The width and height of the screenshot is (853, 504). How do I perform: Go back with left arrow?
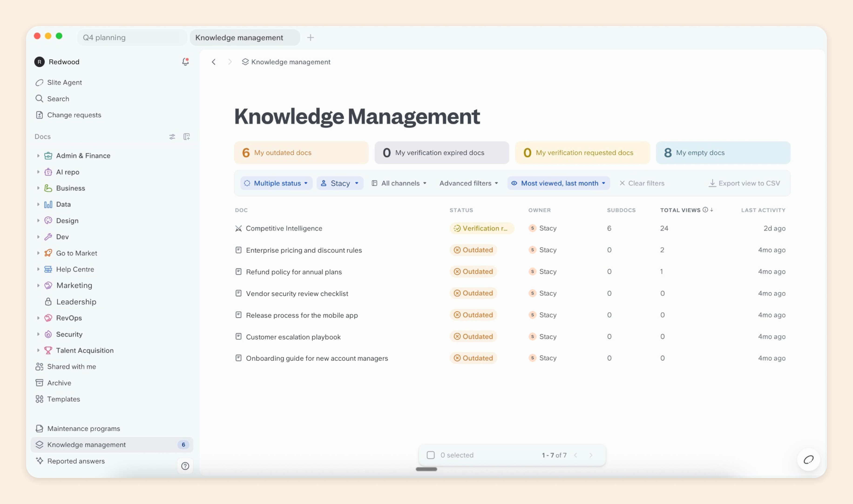point(214,62)
